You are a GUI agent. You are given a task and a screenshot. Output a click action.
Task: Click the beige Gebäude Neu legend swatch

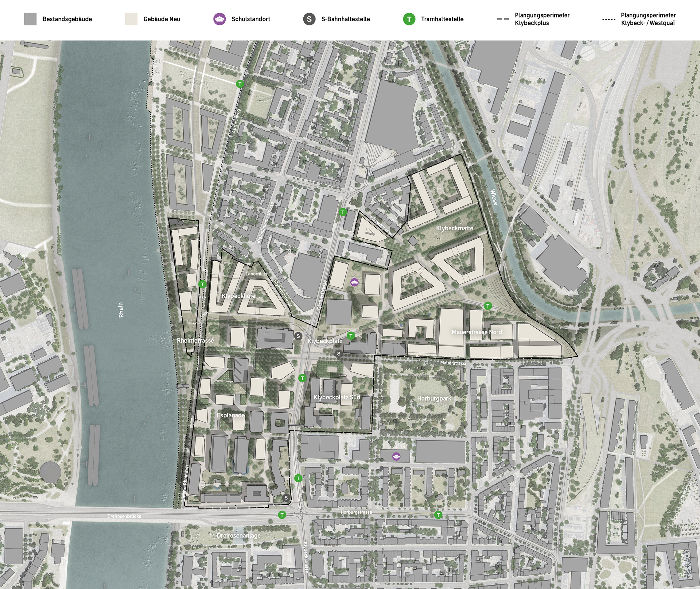131,19
